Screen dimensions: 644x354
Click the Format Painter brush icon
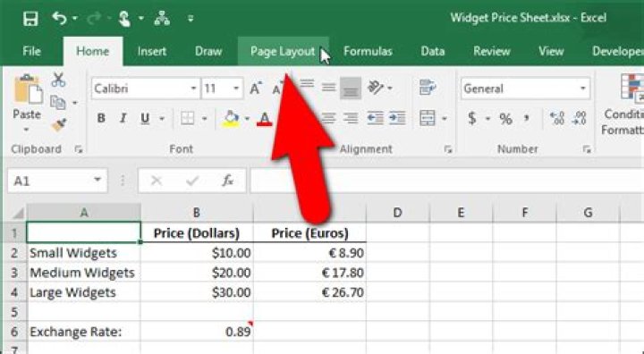(x=59, y=124)
